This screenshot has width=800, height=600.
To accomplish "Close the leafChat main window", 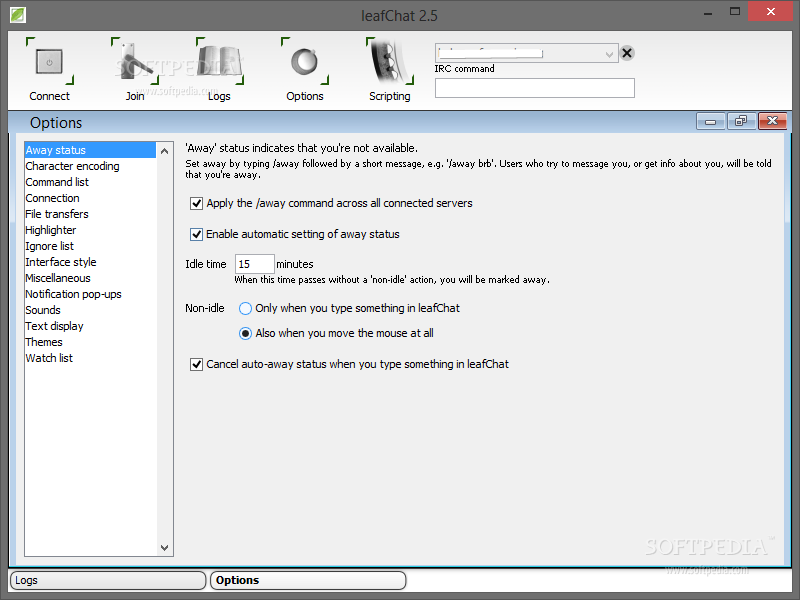I will coord(771,11).
